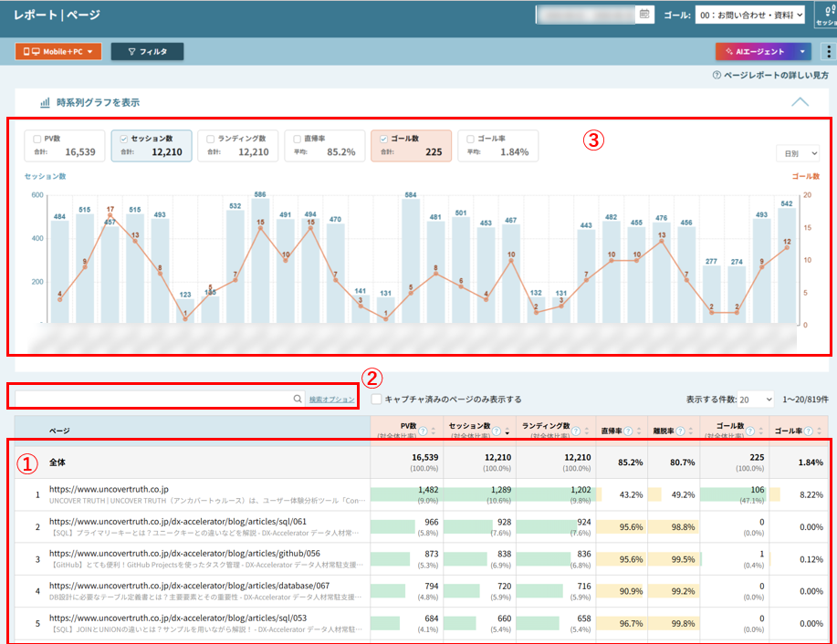Click the 時系列グラフを表示 chart icon
Image resolution: width=837 pixels, height=644 pixels.
(x=46, y=102)
